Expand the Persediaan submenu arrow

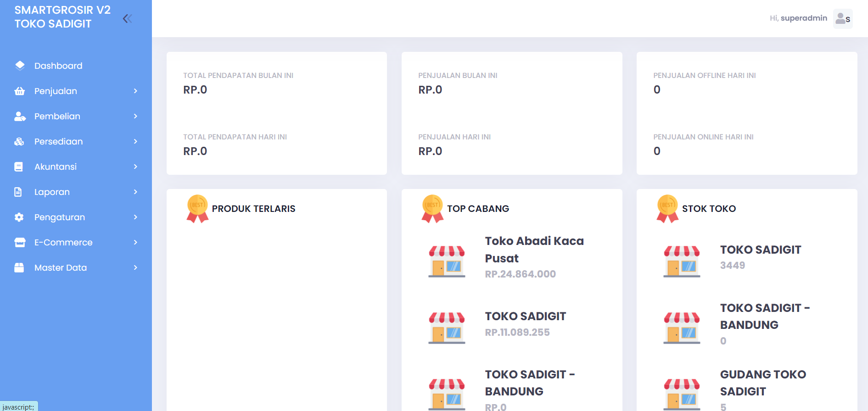pyautogui.click(x=135, y=141)
